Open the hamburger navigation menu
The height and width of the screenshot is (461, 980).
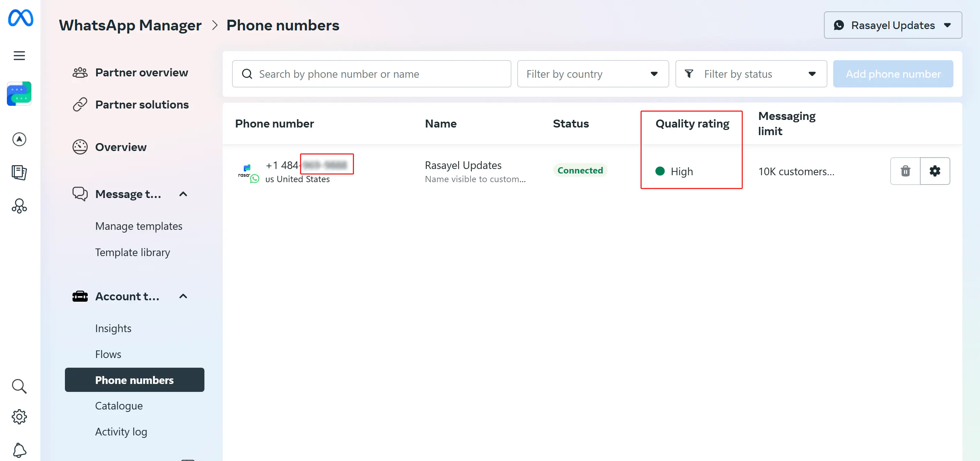pyautogui.click(x=19, y=55)
